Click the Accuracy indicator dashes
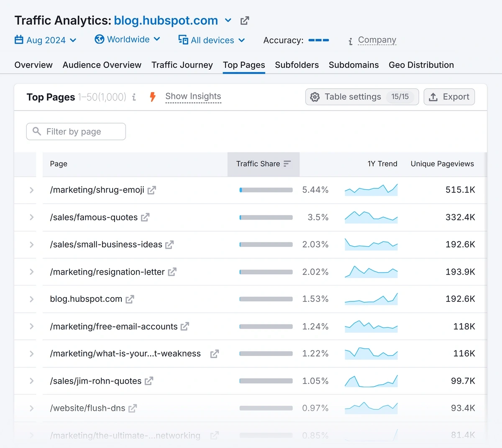 [319, 40]
